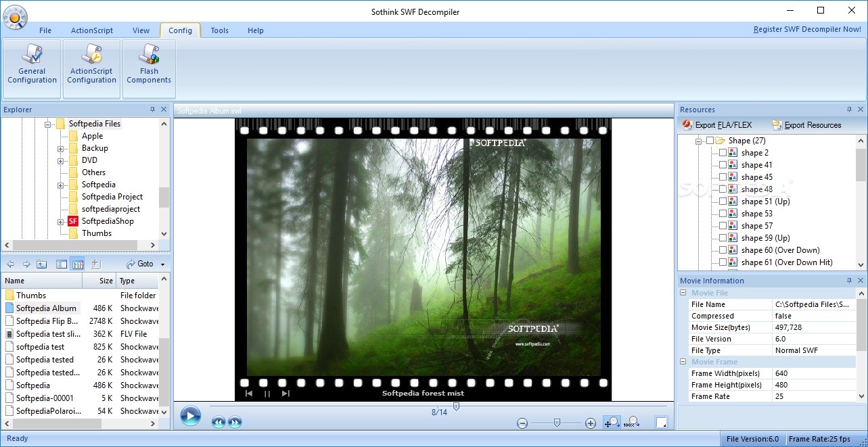This screenshot has width=868, height=447.
Task: Pin the Resources panel
Action: pyautogui.click(x=849, y=110)
